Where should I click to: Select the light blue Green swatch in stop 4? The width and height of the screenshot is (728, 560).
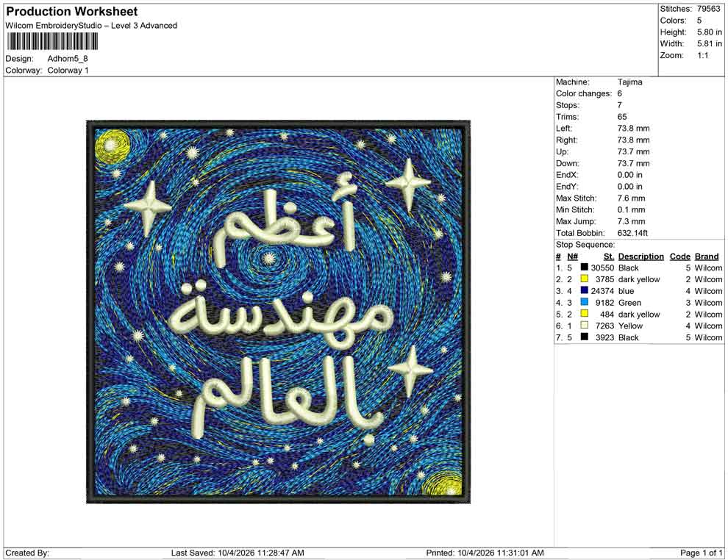[585, 302]
